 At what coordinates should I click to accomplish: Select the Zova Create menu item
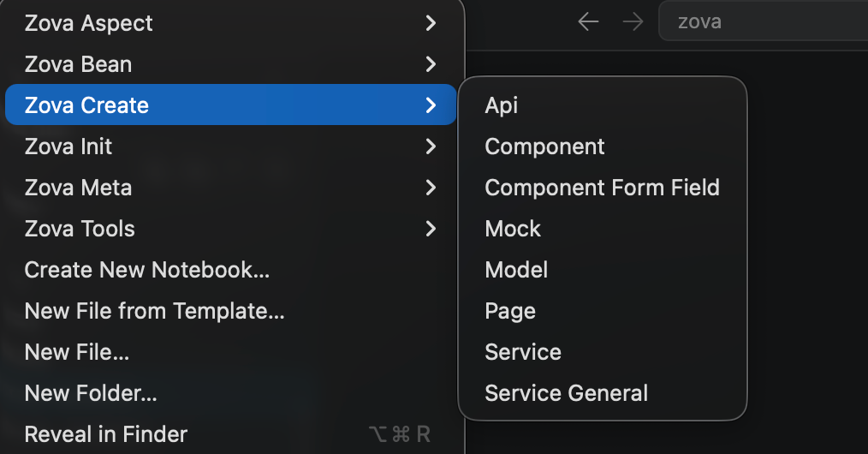[231, 105]
